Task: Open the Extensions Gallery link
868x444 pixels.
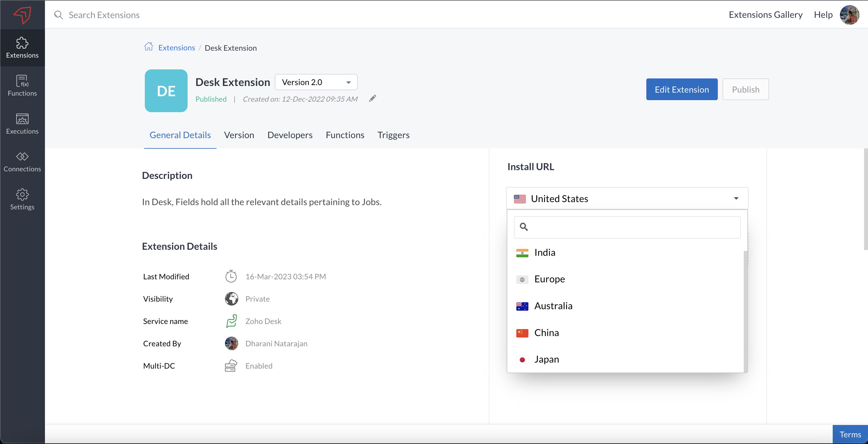Action: point(765,15)
